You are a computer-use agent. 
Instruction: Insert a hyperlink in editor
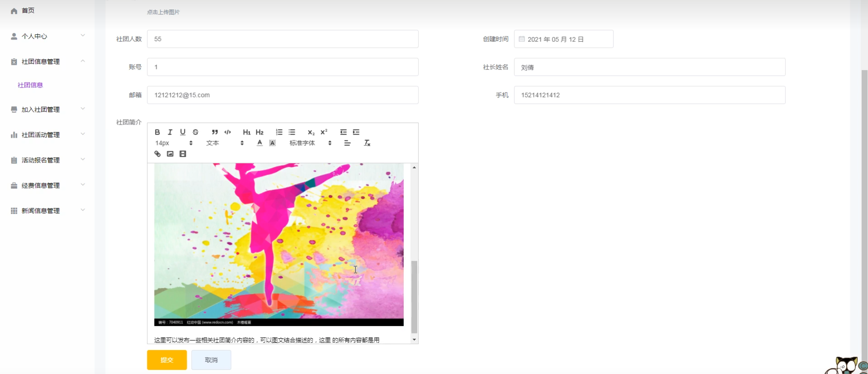[157, 154]
